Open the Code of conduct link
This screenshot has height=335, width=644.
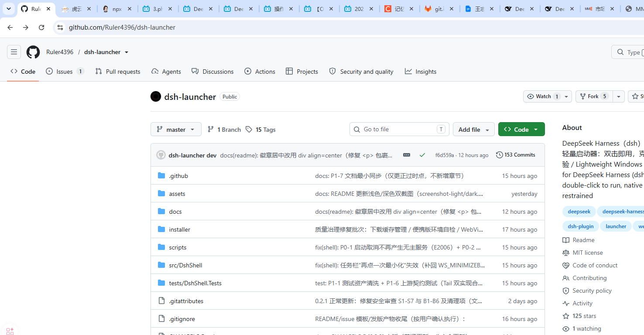click(x=590, y=265)
